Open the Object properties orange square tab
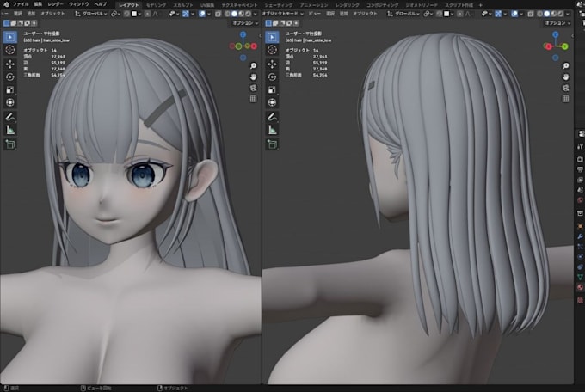Screen dimensions: 585x392 [x=580, y=226]
